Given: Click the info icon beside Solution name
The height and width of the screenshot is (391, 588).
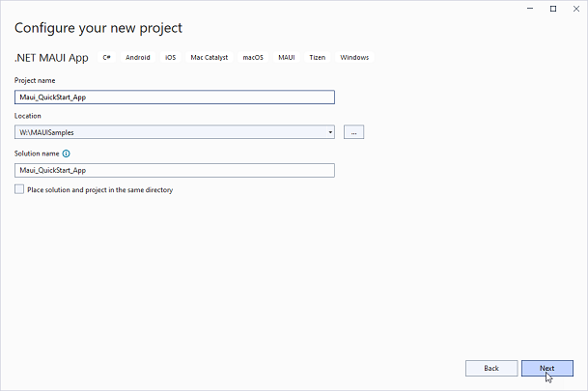Looking at the screenshot, I should pos(66,154).
